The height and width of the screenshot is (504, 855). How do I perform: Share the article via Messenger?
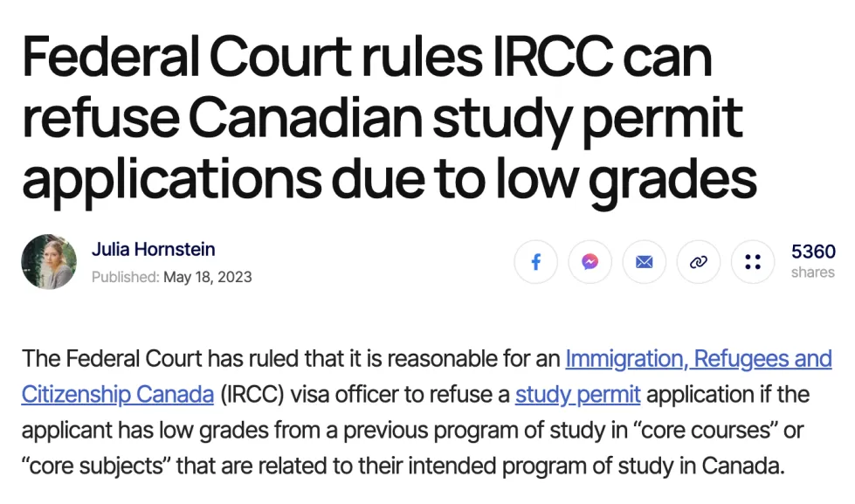pos(590,262)
